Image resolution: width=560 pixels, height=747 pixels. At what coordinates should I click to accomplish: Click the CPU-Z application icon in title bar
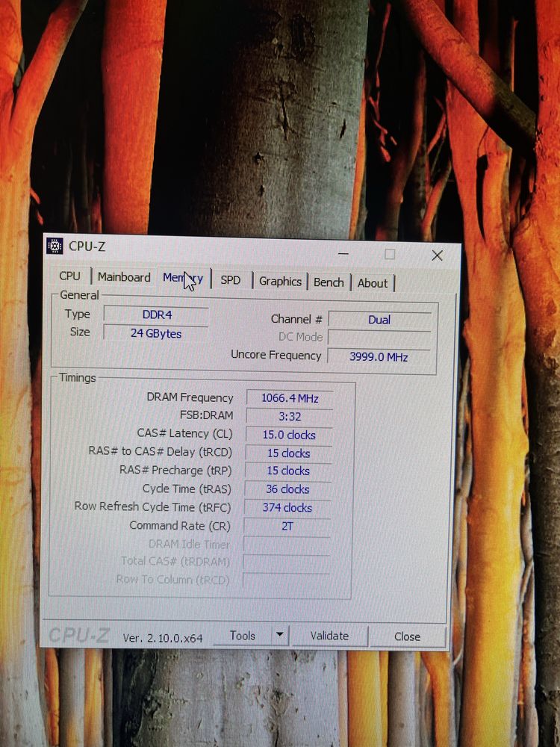(x=55, y=246)
